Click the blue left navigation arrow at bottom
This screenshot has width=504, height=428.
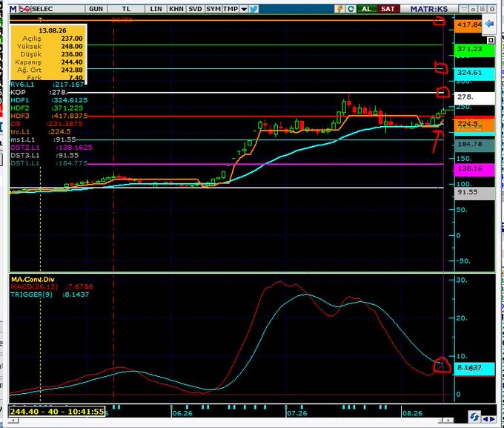pos(485,419)
